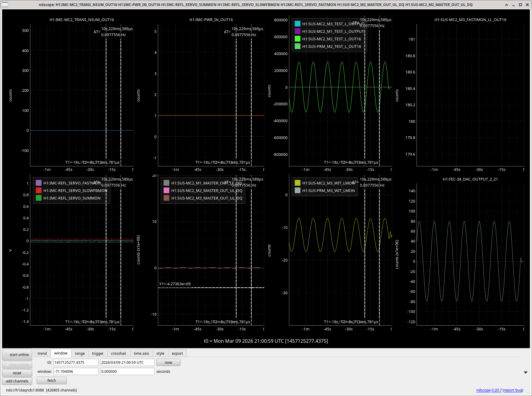Click the H1:IMC-MC2_TRANS_NSUM_OUT16 plot title
This screenshot has width=532, height=396.
82,20
